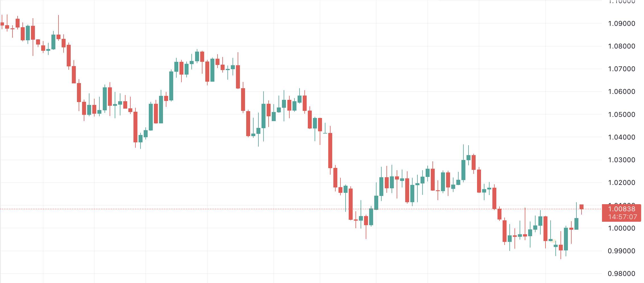Select the candle with the chart's lowest low
This screenshot has width=644, height=283.
(x=561, y=247)
